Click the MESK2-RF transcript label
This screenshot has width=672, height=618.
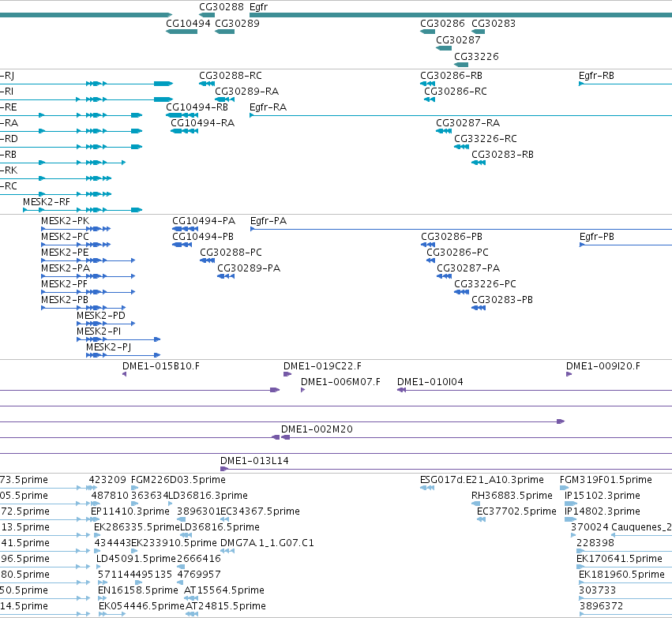point(47,202)
